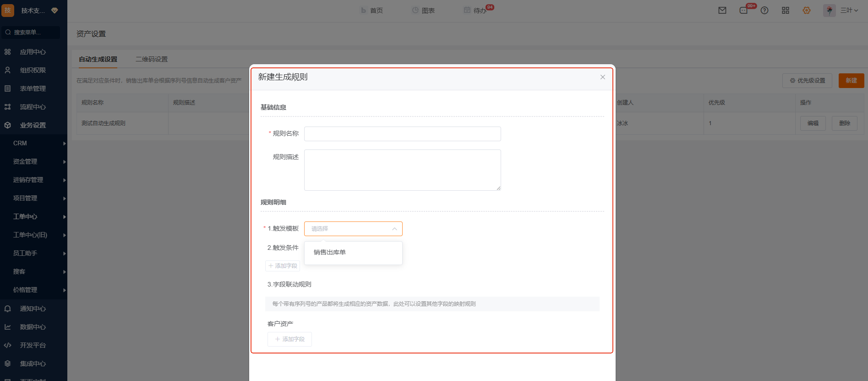This screenshot has width=868, height=381.
Task: Switch to the 二维码设置 tab
Action: point(152,59)
